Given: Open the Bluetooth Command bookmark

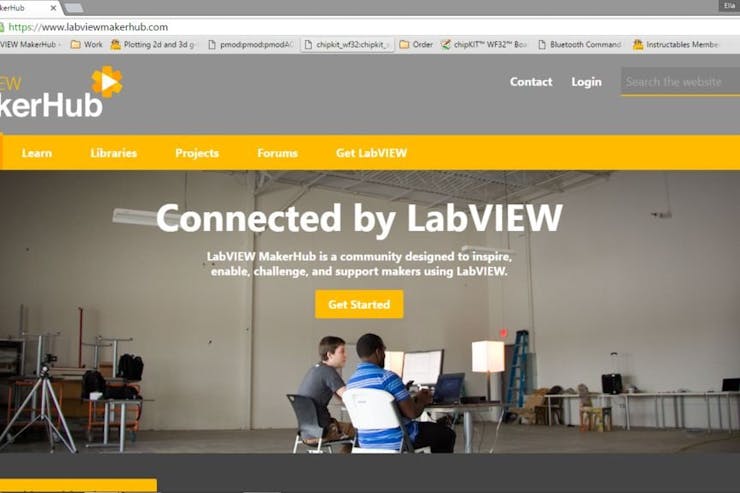Looking at the screenshot, I should tap(580, 44).
